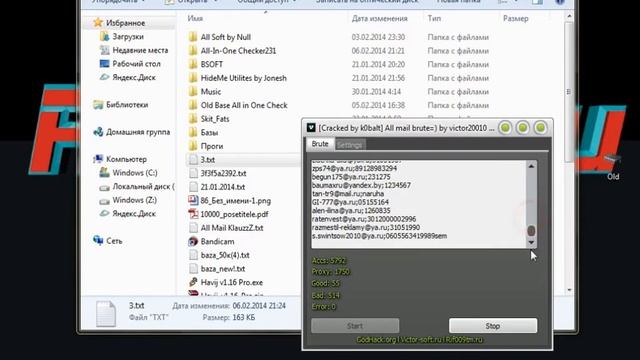This screenshot has height=360, width=640.
Task: Switch to the Settings tab
Action: 350,144
